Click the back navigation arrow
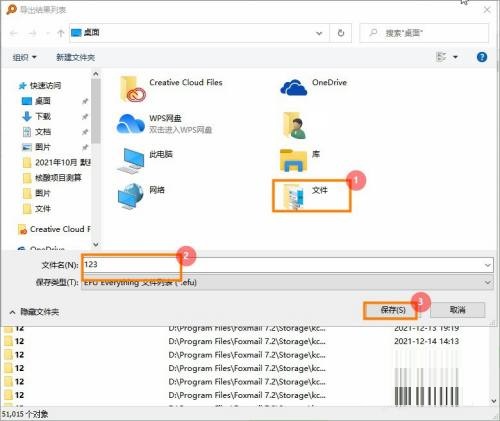Viewport: 500px width, 421px height. click(14, 33)
